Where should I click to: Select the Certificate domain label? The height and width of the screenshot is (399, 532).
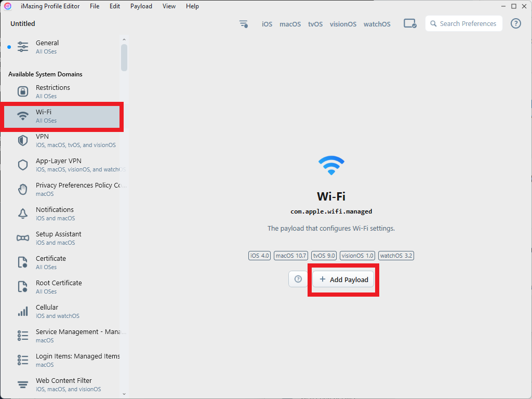pyautogui.click(x=51, y=259)
